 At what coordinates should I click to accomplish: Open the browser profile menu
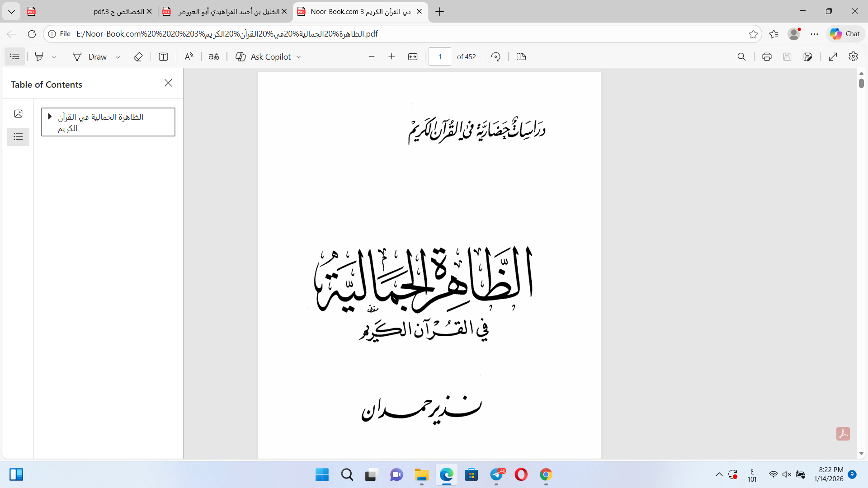(794, 34)
